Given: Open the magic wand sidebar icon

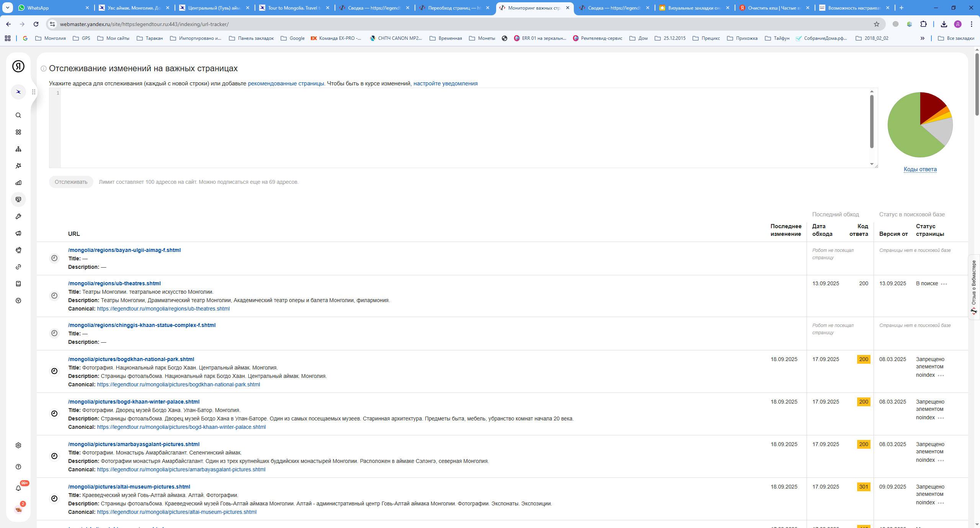Looking at the screenshot, I should (18, 166).
